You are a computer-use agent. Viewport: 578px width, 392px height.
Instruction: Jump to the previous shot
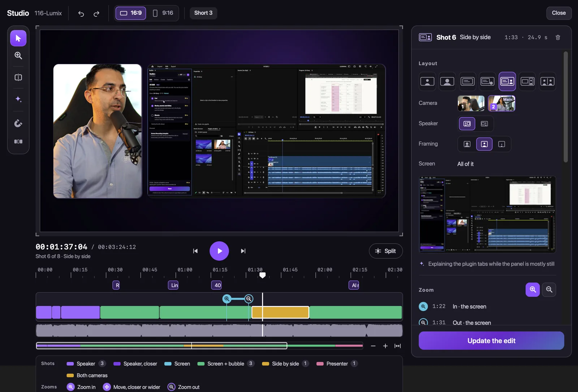(x=195, y=251)
